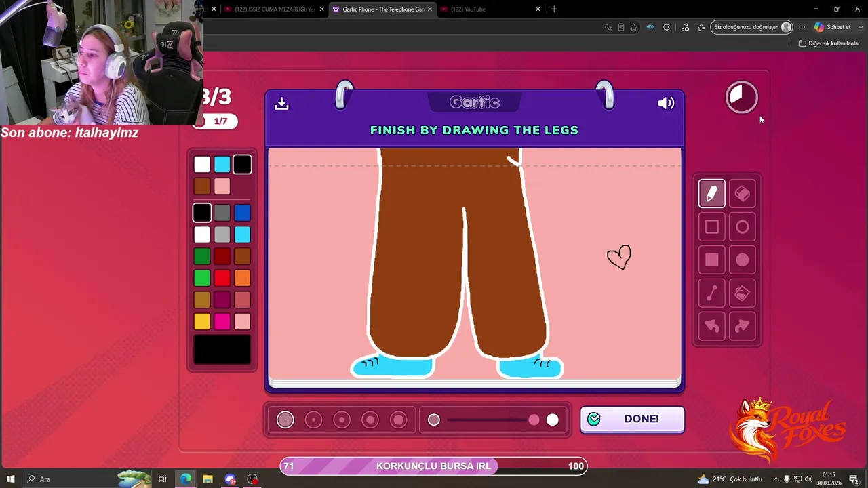The width and height of the screenshot is (868, 488).
Task: Open the current color picker box
Action: point(222,350)
